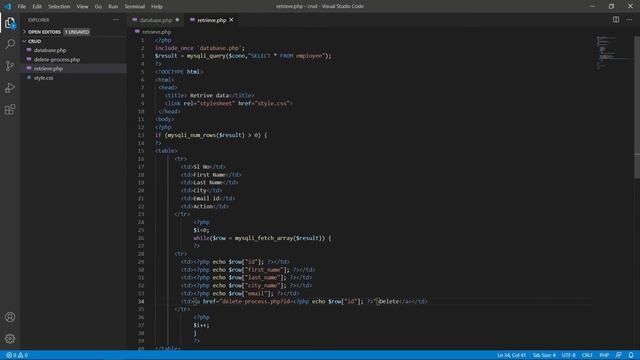This screenshot has height=360, width=640.
Task: Click the include_once 'database.php' line
Action: point(200,48)
